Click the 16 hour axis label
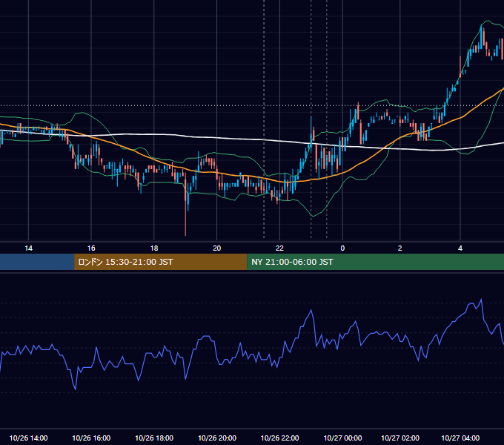Viewport: 504px width, 445px height. (91, 248)
